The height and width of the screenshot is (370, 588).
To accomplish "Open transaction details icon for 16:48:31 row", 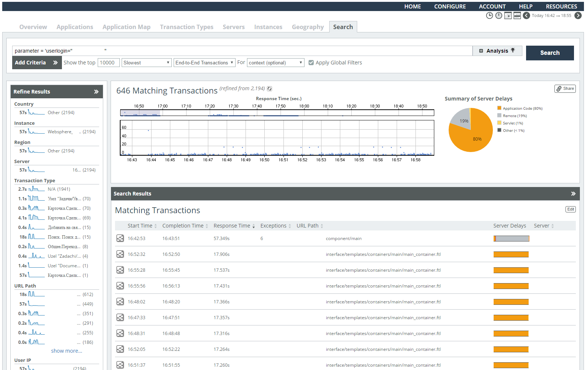I will [x=120, y=333].
